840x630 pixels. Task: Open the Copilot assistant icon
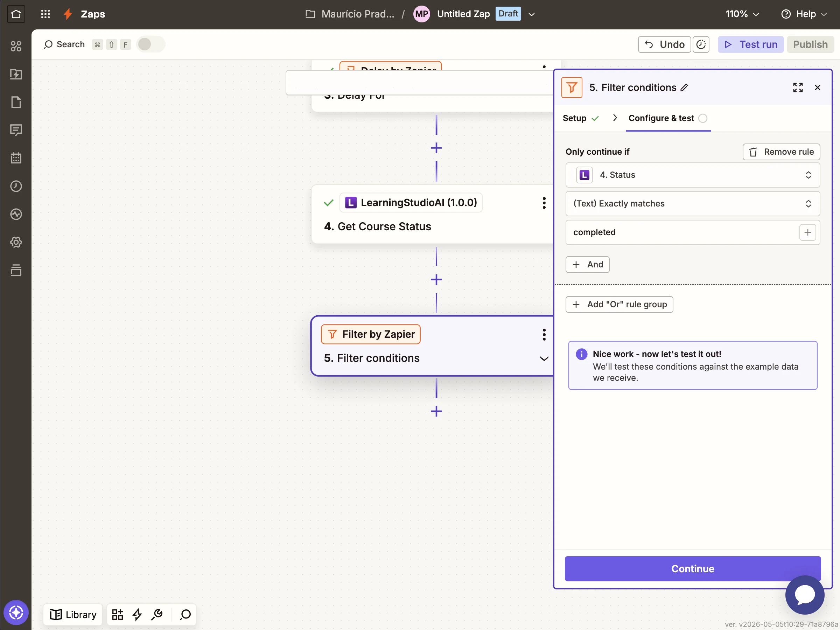[16, 612]
